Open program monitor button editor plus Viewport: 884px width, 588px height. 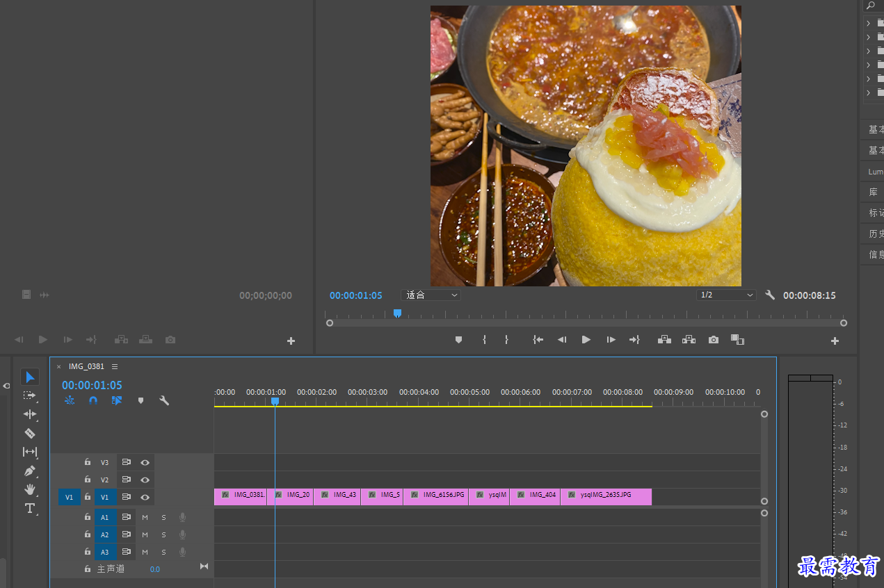pos(835,341)
